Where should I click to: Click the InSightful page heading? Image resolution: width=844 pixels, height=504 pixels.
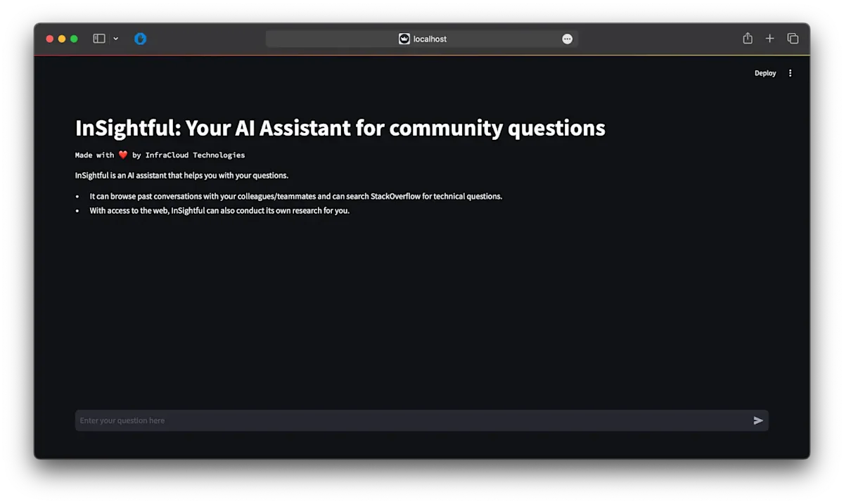[340, 128]
